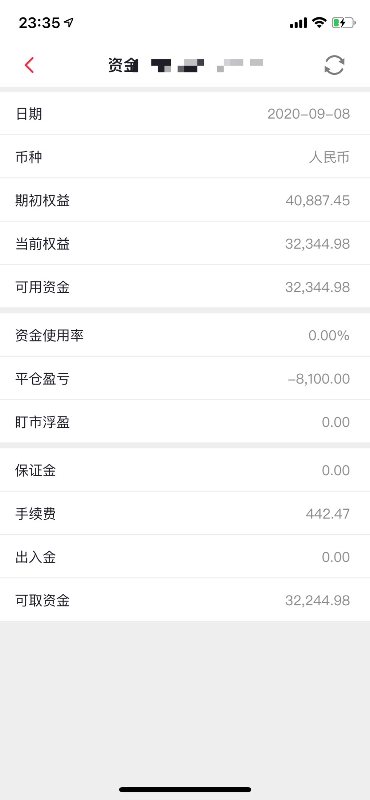The image size is (370, 800).
Task: Tap the 手续费 amount 442.47
Action: pos(328,513)
